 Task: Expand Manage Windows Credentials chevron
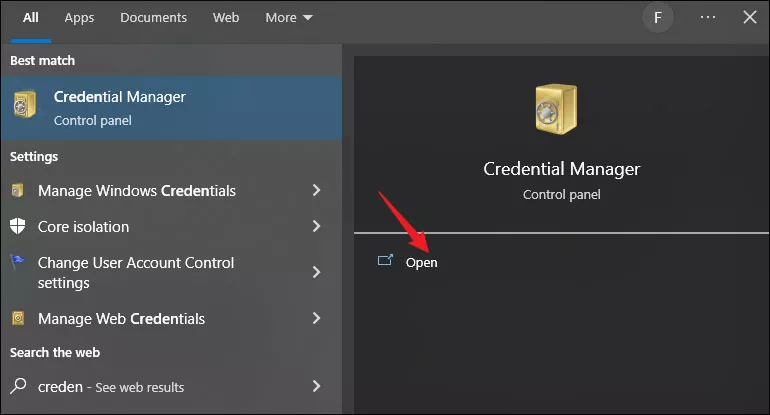point(317,190)
